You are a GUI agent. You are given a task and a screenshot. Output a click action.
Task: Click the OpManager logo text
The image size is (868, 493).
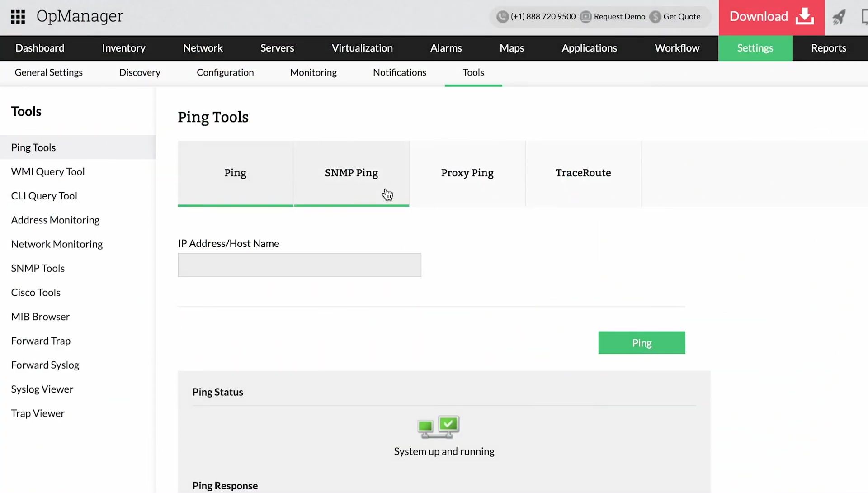(x=80, y=16)
